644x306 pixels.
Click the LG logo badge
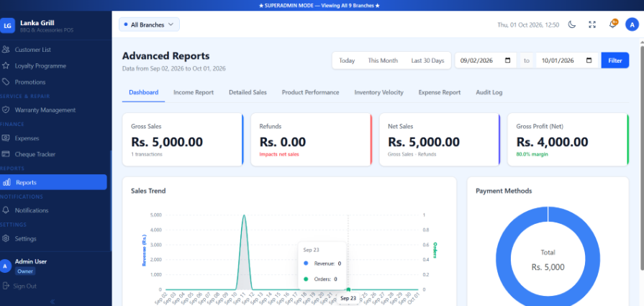tap(7, 25)
